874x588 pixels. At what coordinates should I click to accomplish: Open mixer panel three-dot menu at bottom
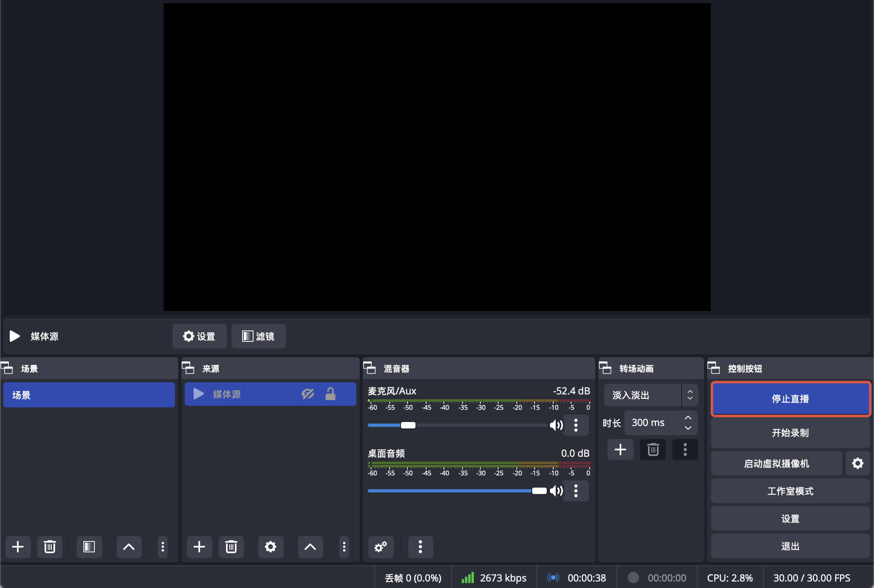point(420,547)
